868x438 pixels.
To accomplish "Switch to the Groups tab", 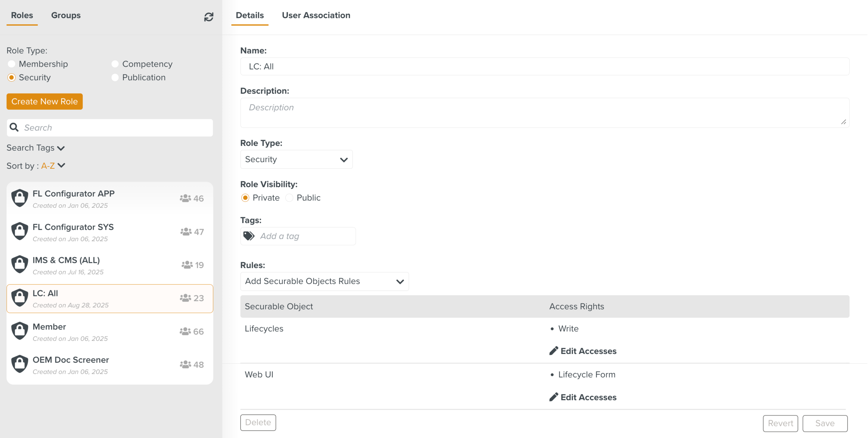I will pyautogui.click(x=66, y=15).
